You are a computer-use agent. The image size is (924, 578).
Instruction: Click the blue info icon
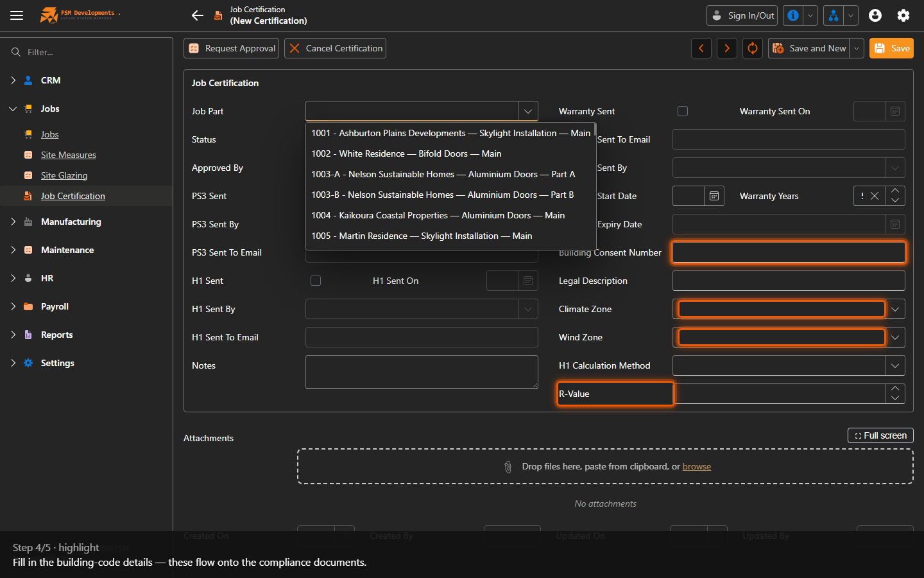(793, 15)
